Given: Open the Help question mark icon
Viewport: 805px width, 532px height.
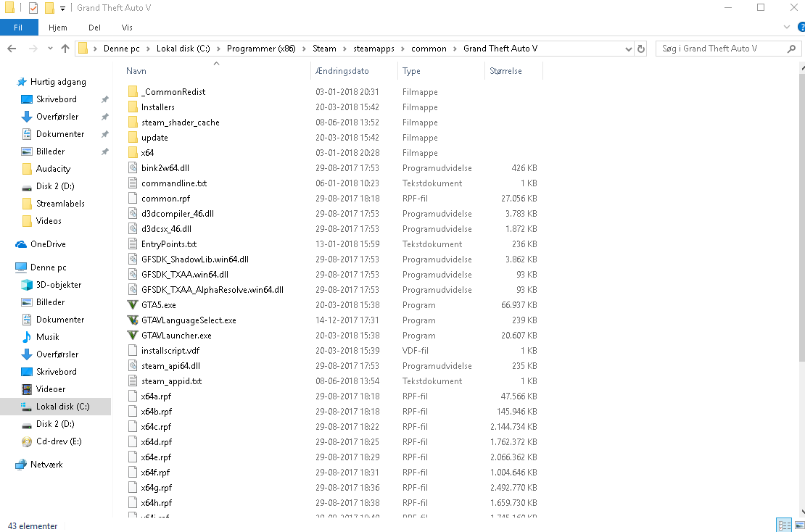Looking at the screenshot, I should (x=801, y=28).
